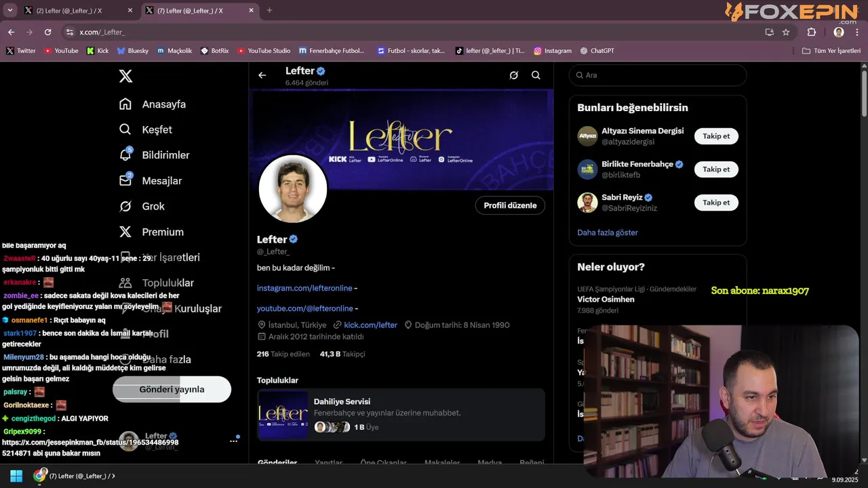Click the Profili düzenle button
The width and height of the screenshot is (868, 488).
pyautogui.click(x=510, y=205)
